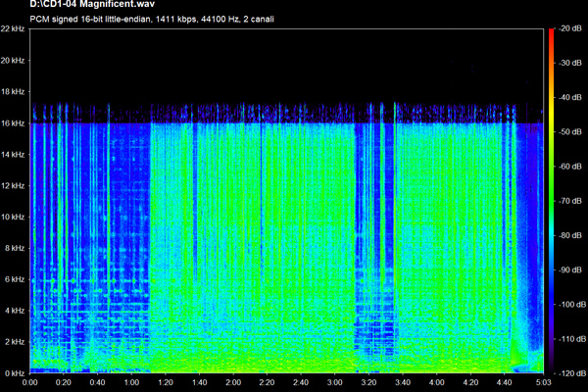Click the 2:20 time axis label
Screen dimensions: 588x392
(x=267, y=382)
